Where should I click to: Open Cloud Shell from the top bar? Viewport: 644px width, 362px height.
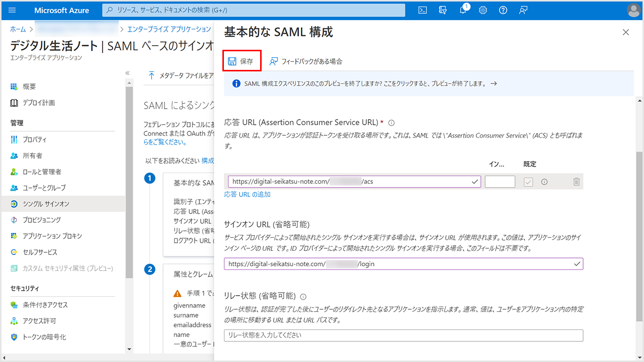(423, 10)
